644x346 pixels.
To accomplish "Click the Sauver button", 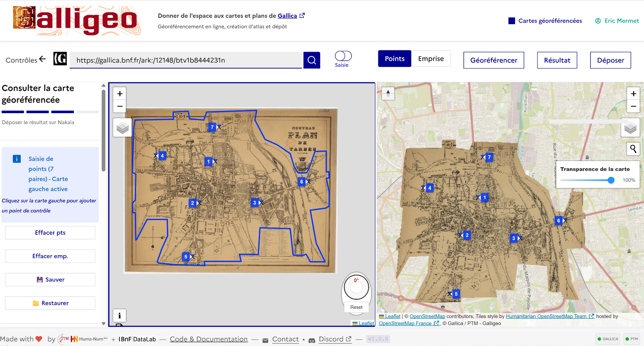I will pos(50,279).
